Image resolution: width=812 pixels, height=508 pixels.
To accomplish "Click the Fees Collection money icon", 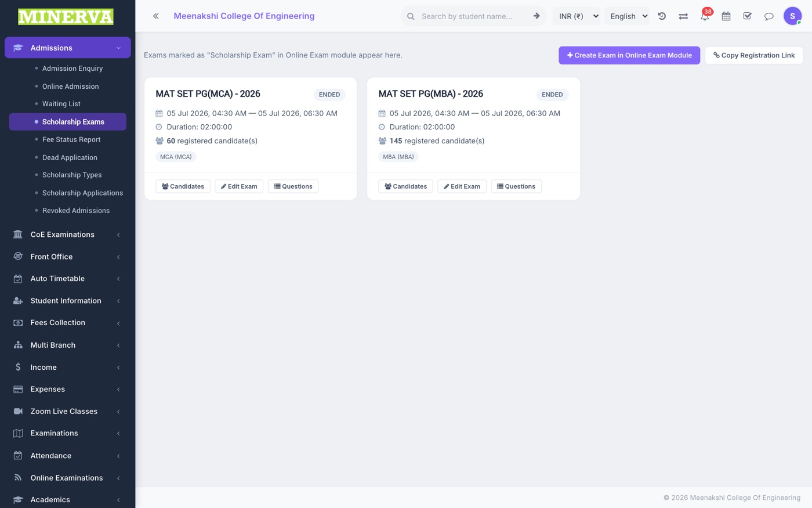I will 18,323.
